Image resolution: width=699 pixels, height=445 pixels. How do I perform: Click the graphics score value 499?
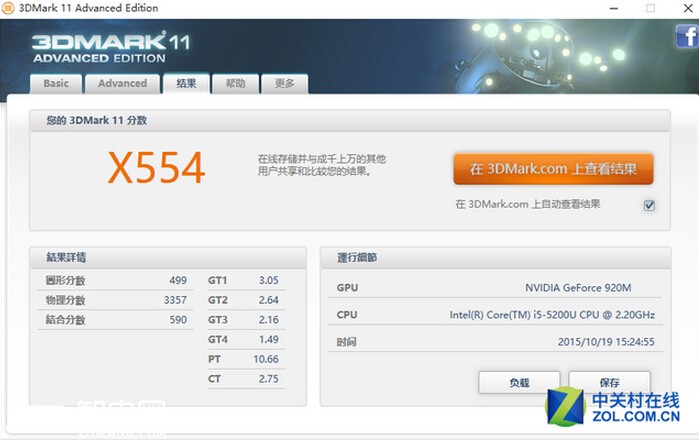tap(178, 280)
